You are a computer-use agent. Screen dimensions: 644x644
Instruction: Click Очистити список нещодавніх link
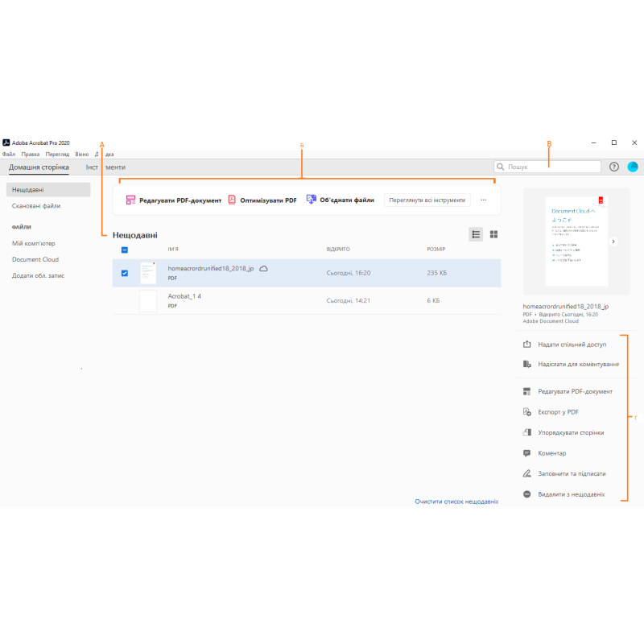point(456,501)
